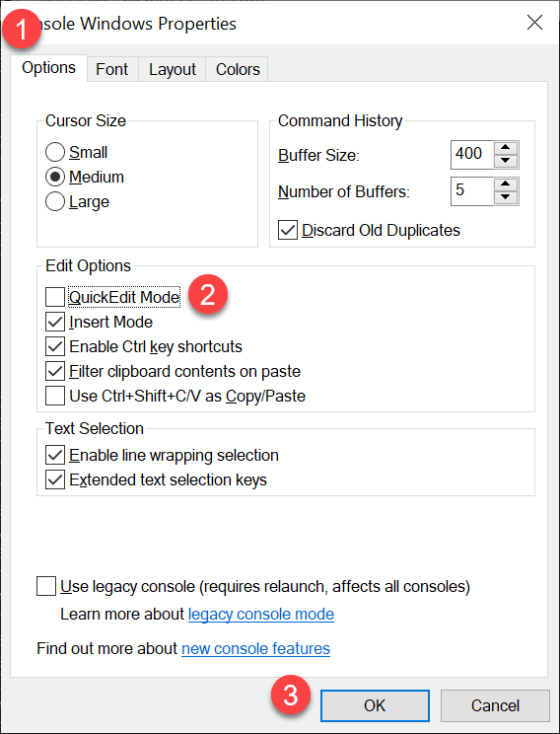Open the legacy console mode link
Screen dimensions: 560x734
[x=261, y=615]
